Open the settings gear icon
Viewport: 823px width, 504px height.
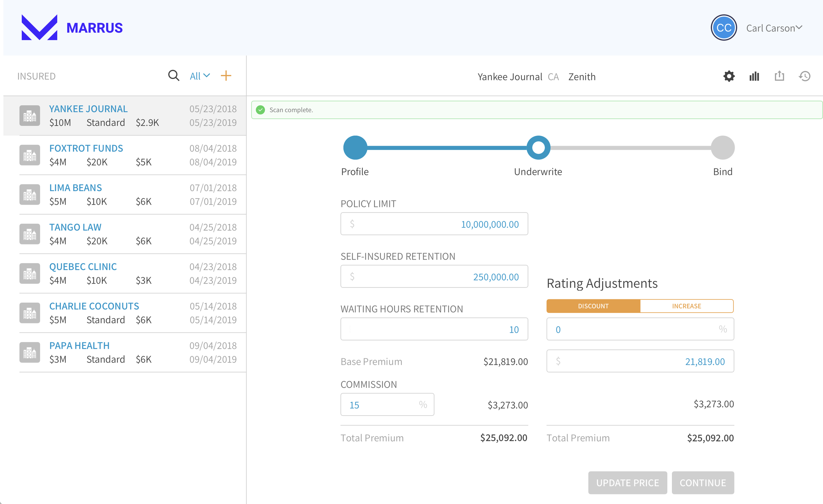click(729, 76)
